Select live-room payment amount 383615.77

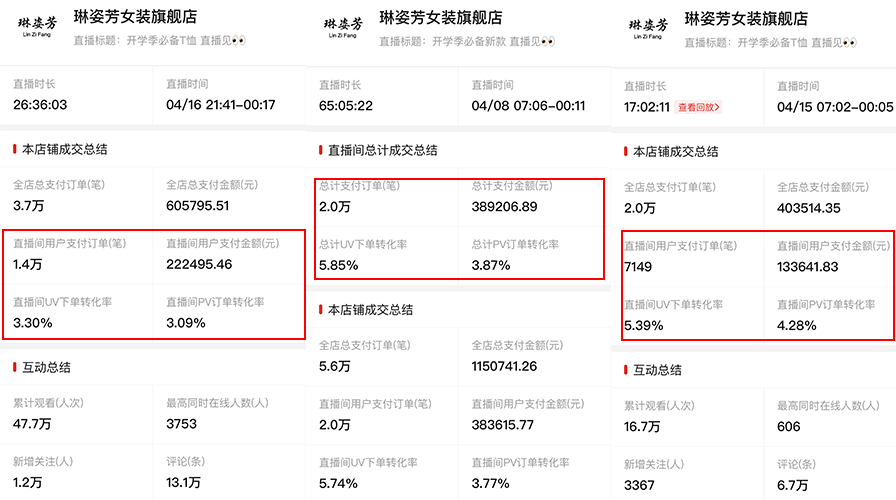(x=503, y=425)
